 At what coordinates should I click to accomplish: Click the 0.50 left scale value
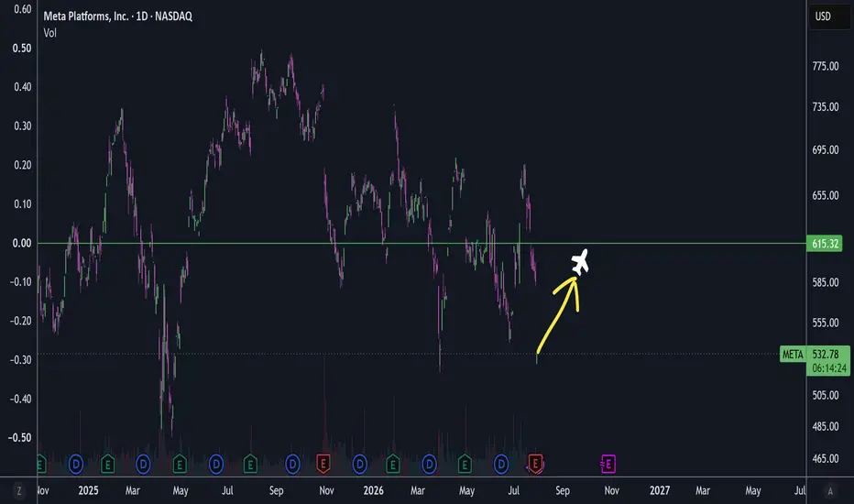click(22, 48)
